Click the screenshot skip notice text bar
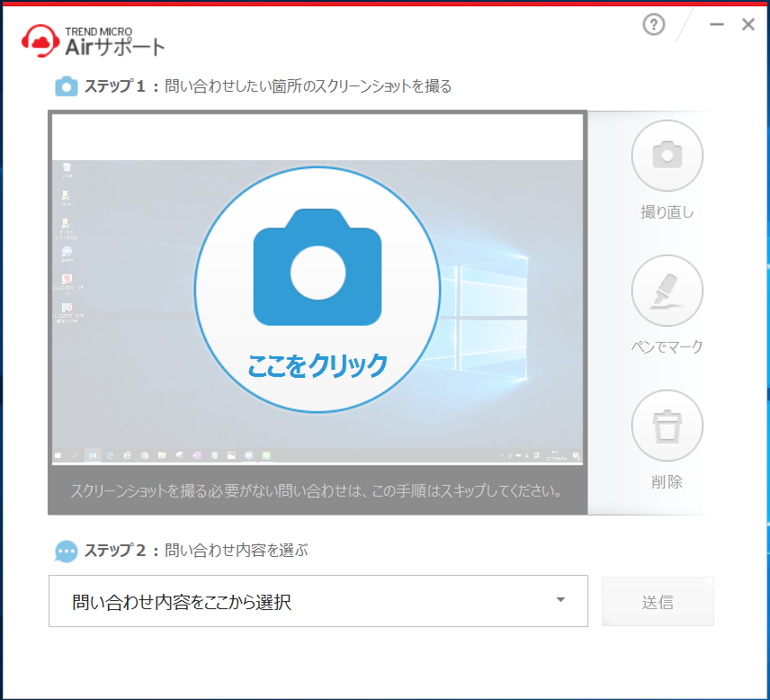Screen dimensions: 770x700 [318, 491]
